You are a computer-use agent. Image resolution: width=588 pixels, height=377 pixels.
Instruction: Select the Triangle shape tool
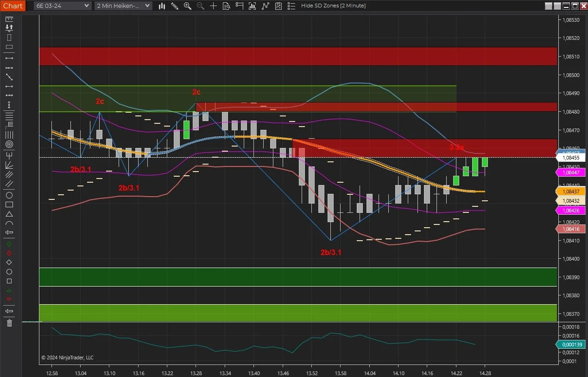tap(9, 214)
